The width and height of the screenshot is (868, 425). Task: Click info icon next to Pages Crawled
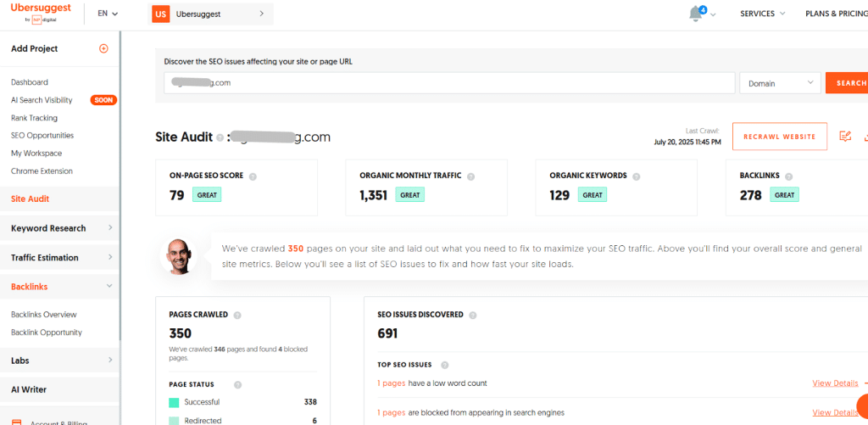(237, 315)
